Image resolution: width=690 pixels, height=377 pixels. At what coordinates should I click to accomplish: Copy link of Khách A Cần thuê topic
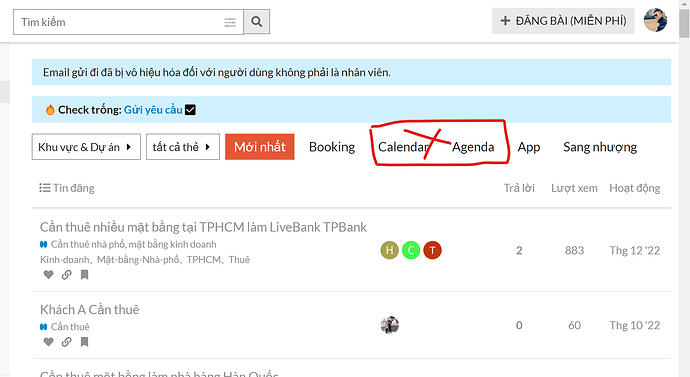(66, 342)
